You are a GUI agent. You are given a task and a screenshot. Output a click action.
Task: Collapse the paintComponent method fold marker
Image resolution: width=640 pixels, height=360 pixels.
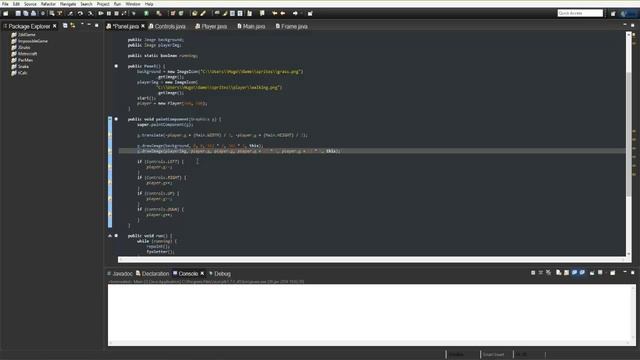click(x=116, y=119)
